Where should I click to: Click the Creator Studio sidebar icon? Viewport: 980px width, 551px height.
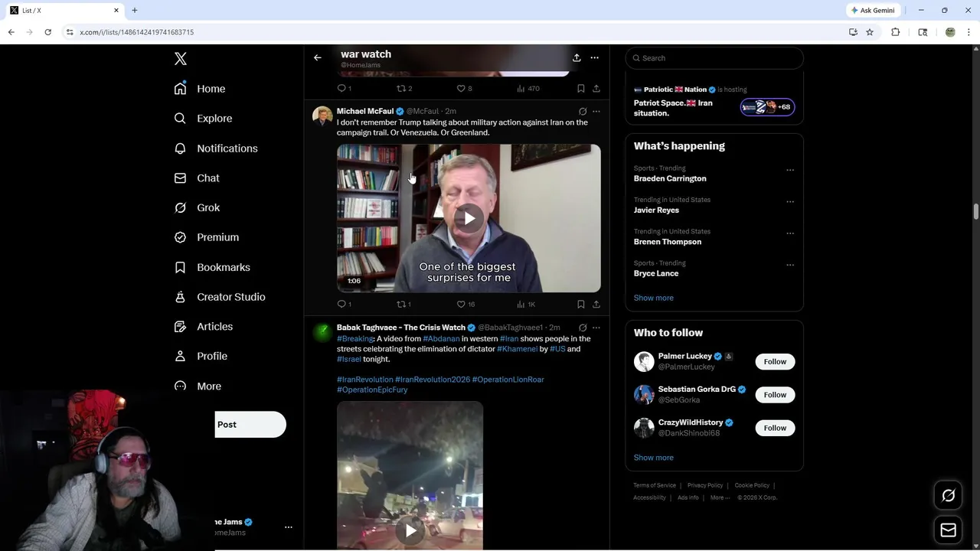click(181, 297)
